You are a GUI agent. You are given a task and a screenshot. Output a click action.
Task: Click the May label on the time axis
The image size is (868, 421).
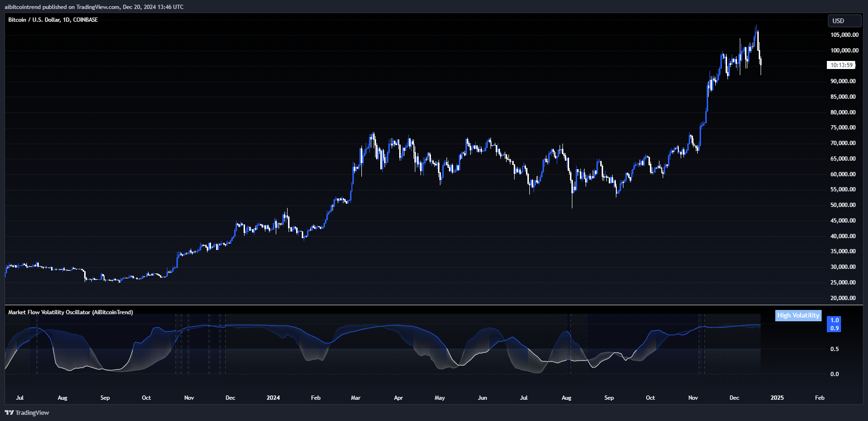click(x=440, y=398)
